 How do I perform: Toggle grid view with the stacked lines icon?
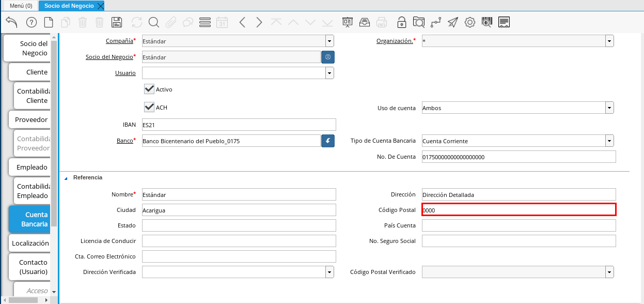205,22
